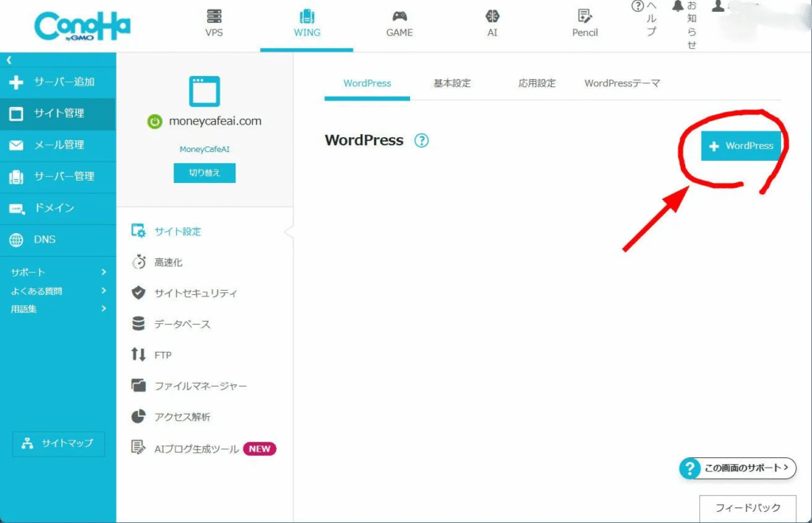Click the アクセス解析 menu label

pos(182,417)
